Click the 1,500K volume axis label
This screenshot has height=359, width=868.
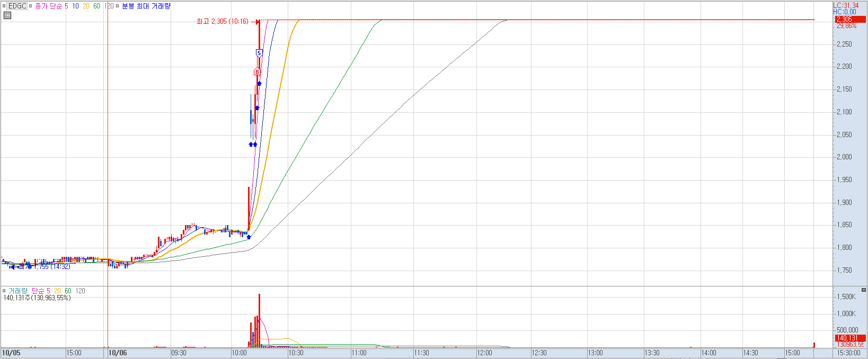point(846,297)
